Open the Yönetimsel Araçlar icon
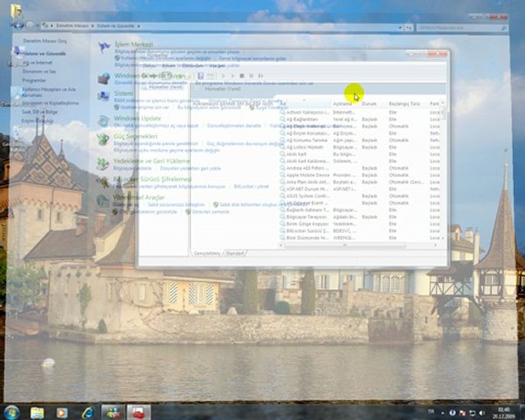Image resolution: width=525 pixels, height=420 pixels. 103,200
